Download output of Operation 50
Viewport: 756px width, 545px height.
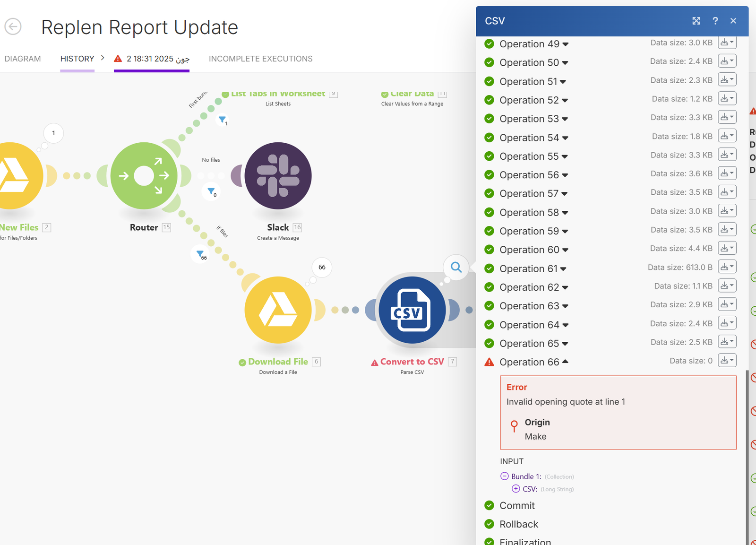727,61
